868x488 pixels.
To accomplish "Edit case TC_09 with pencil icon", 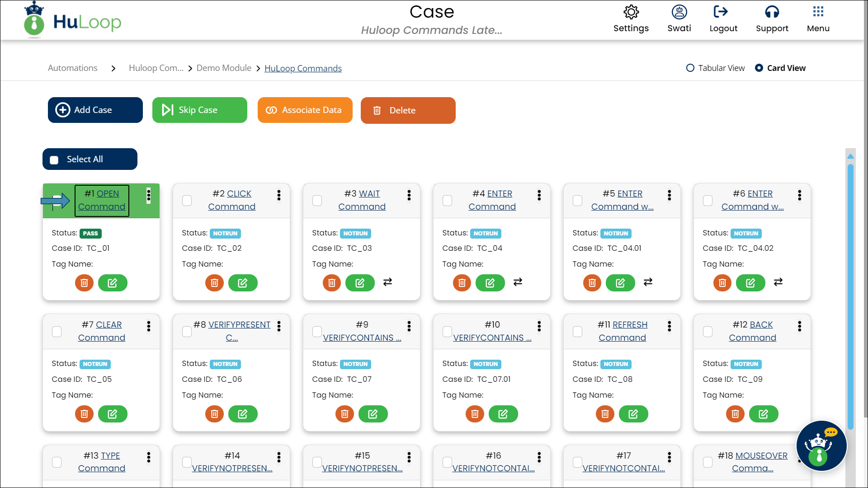I will coord(764,414).
